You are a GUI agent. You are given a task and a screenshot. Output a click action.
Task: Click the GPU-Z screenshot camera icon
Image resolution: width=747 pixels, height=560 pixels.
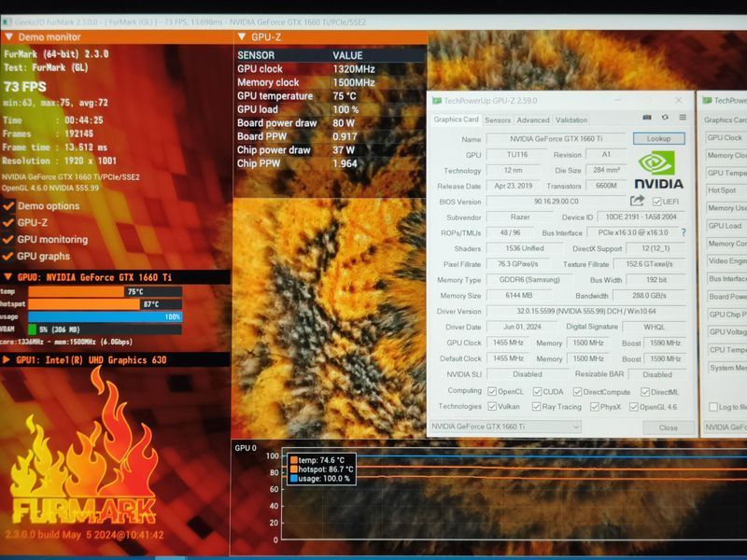pos(646,118)
